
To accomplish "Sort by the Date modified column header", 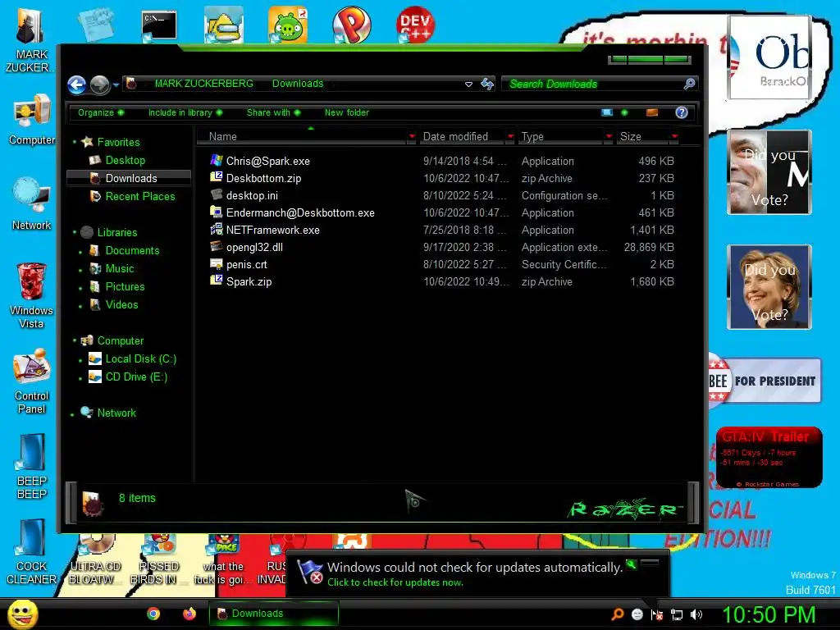I will coord(462,137).
